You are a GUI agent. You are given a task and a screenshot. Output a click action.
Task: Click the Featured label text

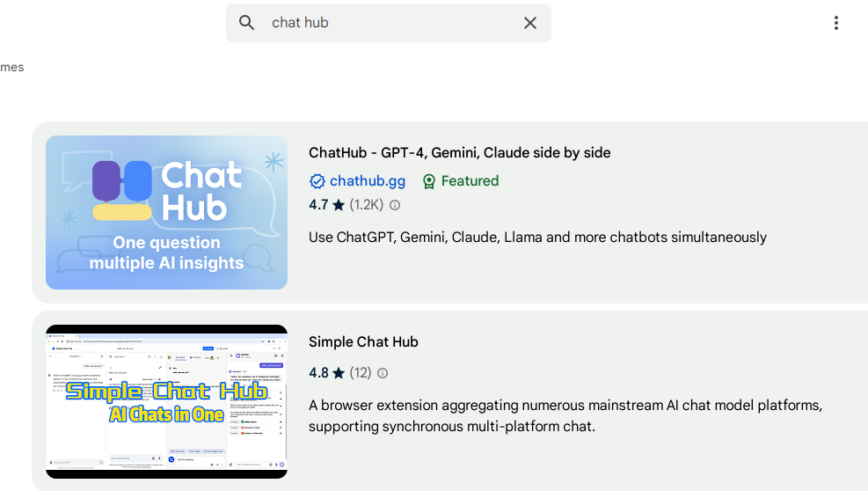[x=470, y=181]
